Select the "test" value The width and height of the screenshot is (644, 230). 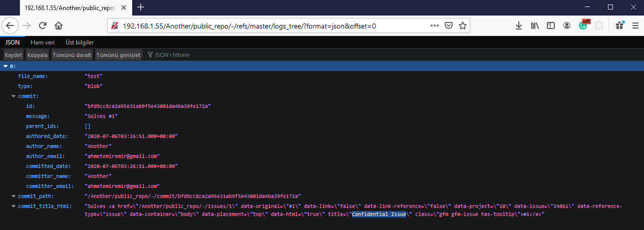click(x=94, y=76)
